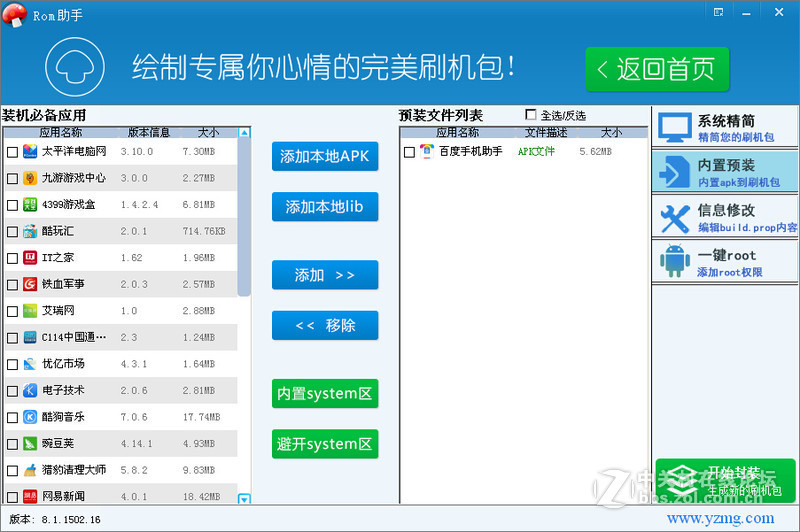Viewport: 800px width, 532px height.
Task: Click the app list scroll down arrow
Action: click(244, 498)
